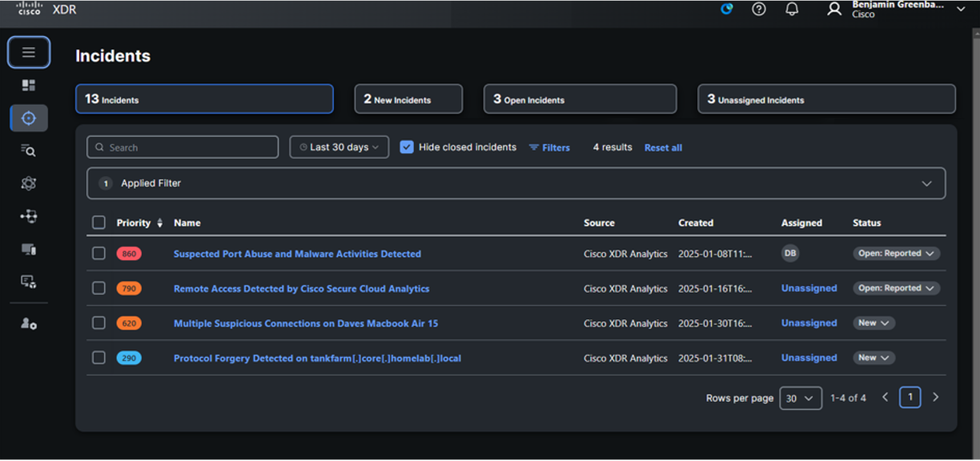
Task: Change Rows per page from 30
Action: coord(801,398)
